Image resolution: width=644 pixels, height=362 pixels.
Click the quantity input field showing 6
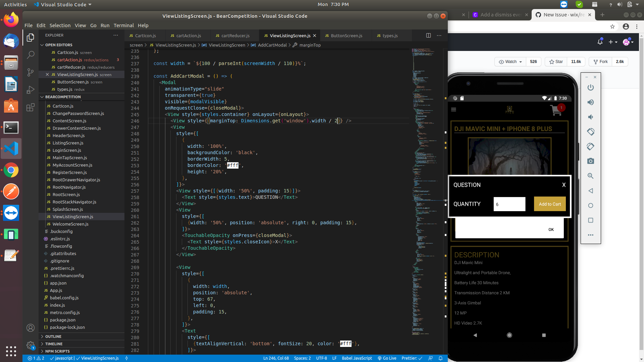(x=509, y=204)
